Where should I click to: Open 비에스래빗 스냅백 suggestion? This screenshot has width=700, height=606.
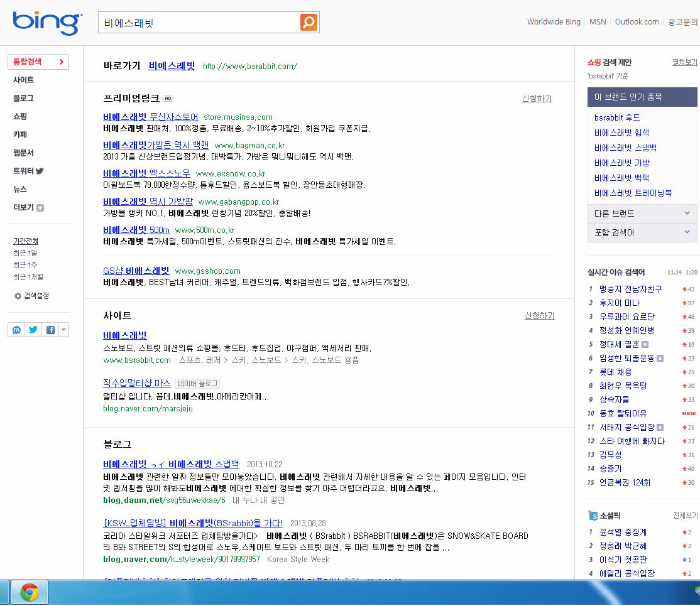tap(625, 148)
